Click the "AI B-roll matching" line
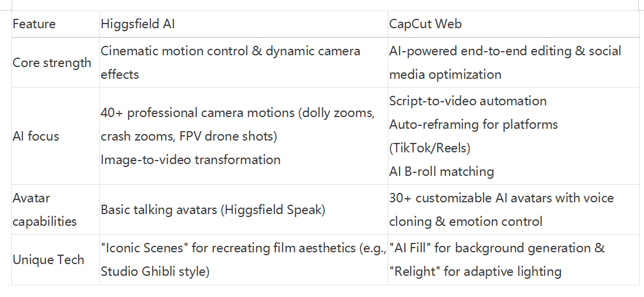This screenshot has height=297, width=644. (x=441, y=172)
